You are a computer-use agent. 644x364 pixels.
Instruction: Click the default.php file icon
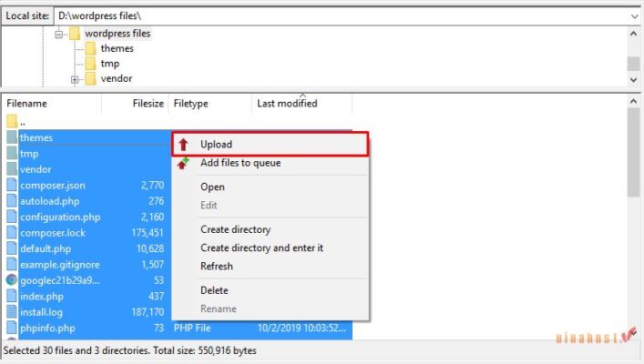pos(12,248)
